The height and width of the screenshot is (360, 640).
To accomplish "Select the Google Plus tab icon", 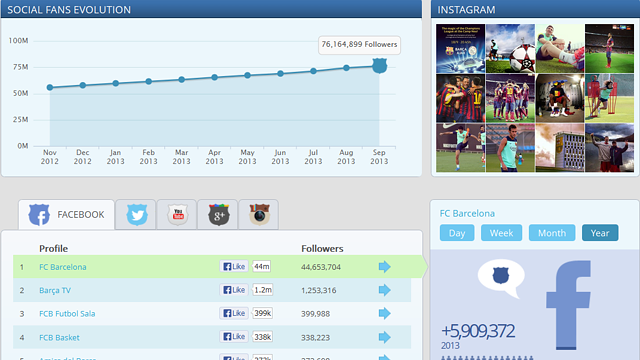I will [x=218, y=215].
